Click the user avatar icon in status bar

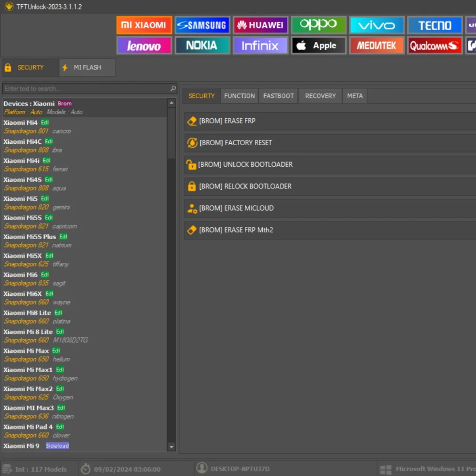click(202, 468)
